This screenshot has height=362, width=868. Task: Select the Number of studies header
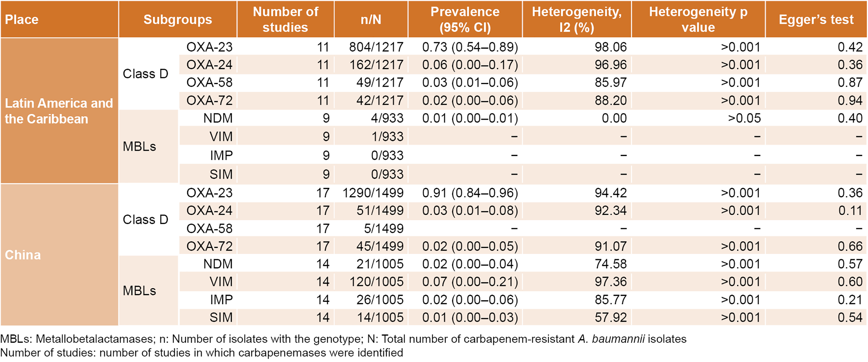(x=285, y=19)
